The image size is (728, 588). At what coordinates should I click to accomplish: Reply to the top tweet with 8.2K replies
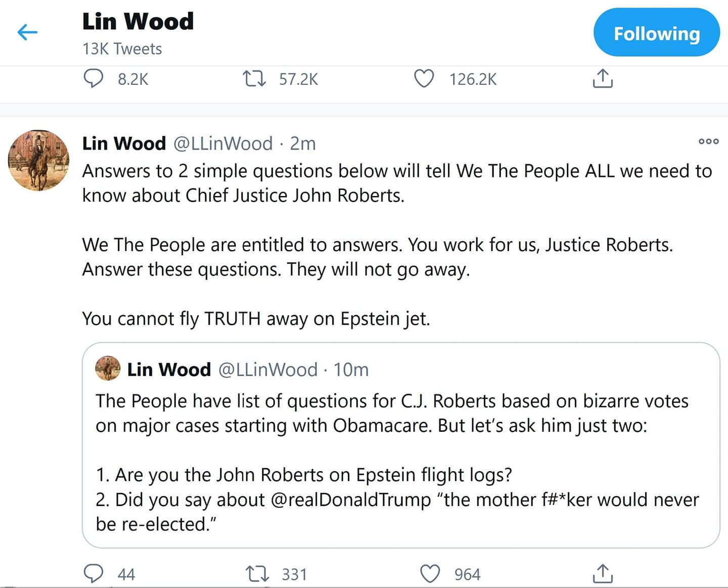pyautogui.click(x=94, y=79)
